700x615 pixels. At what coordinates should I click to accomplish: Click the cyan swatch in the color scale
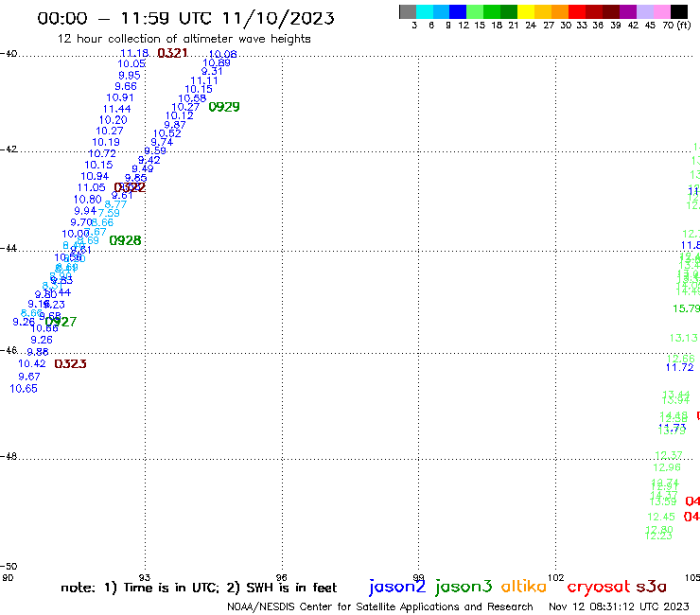(425, 11)
